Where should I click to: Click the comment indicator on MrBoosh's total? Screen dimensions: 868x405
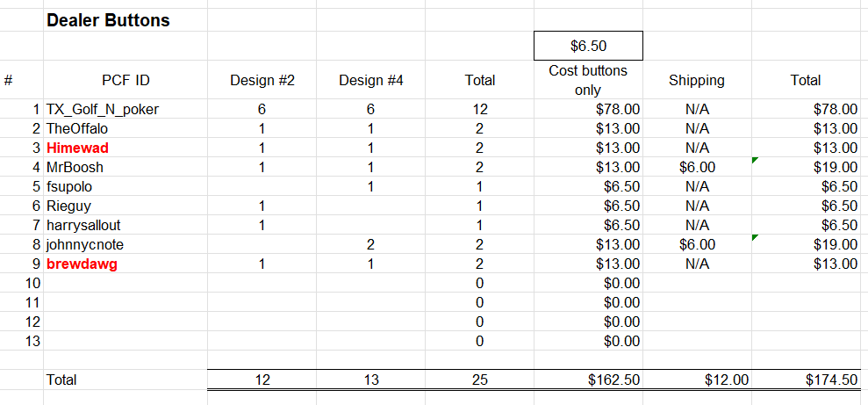[755, 160]
